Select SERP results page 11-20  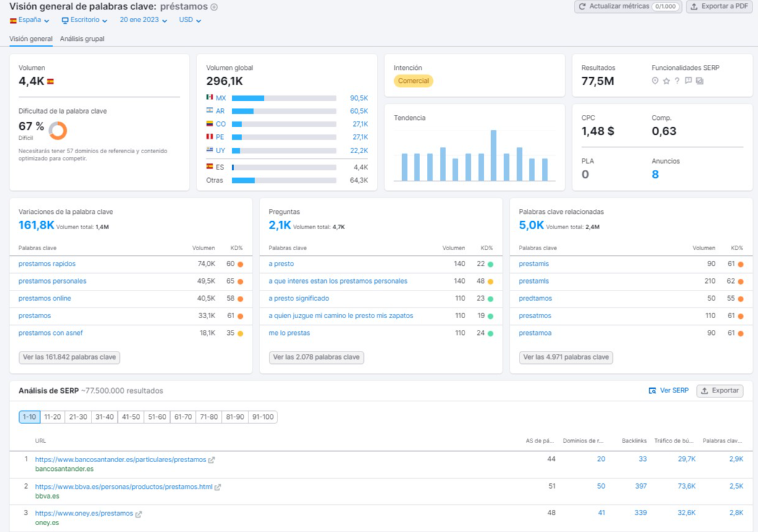pyautogui.click(x=53, y=417)
